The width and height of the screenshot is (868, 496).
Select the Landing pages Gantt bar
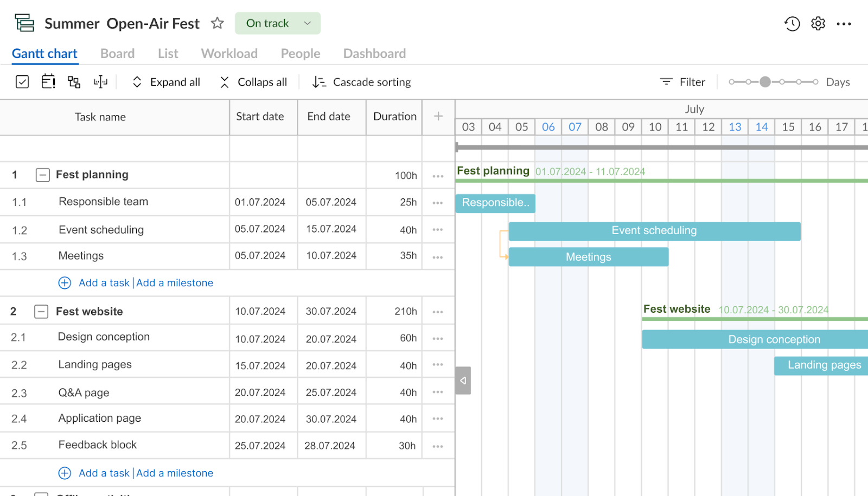pyautogui.click(x=821, y=365)
